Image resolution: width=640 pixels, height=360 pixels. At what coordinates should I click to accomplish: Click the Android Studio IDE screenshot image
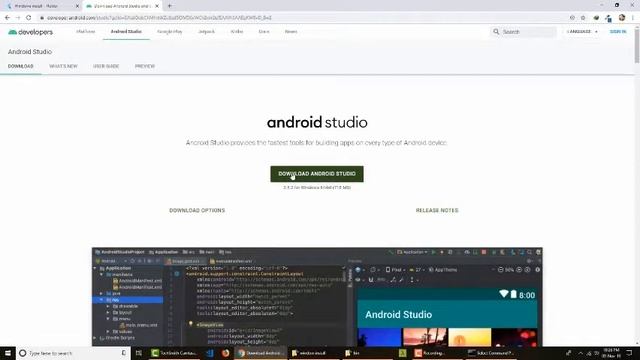tap(317, 296)
